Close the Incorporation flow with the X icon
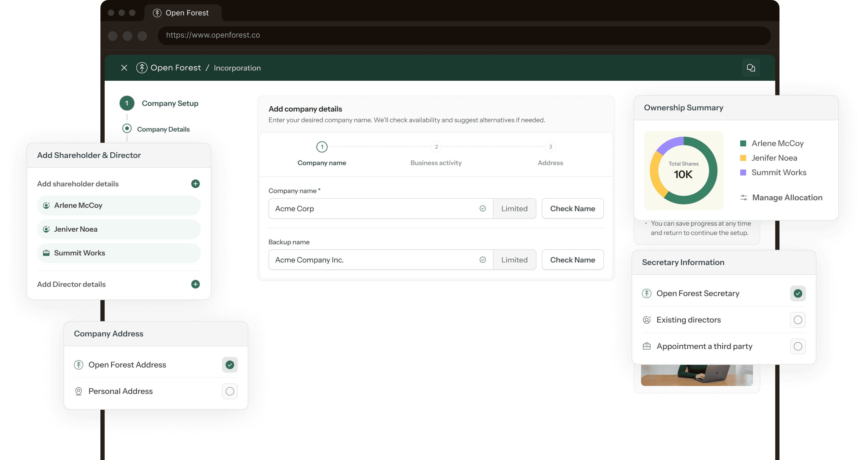The height and width of the screenshot is (460, 868). (124, 68)
